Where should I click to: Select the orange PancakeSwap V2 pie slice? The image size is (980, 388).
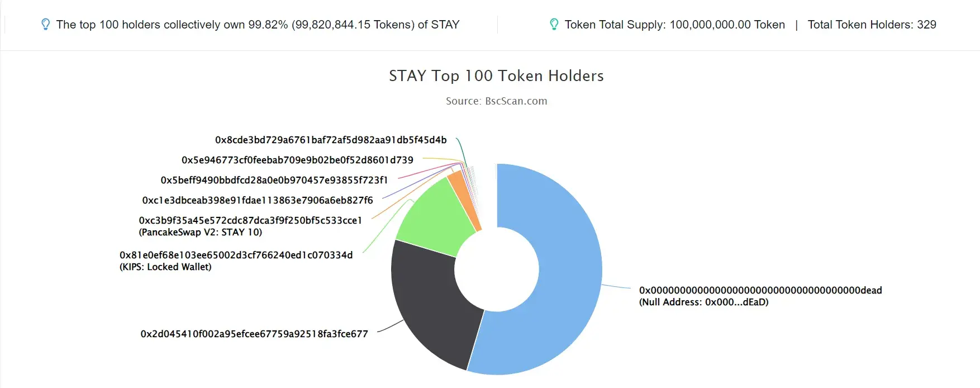(465, 198)
